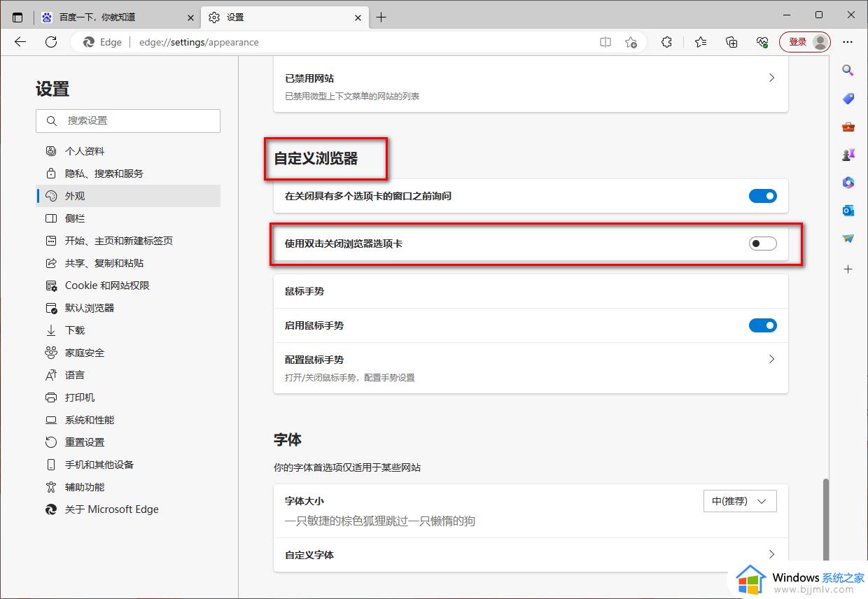This screenshot has width=868, height=599.
Task: Customize sidebar with plus icon
Action: coord(848,269)
